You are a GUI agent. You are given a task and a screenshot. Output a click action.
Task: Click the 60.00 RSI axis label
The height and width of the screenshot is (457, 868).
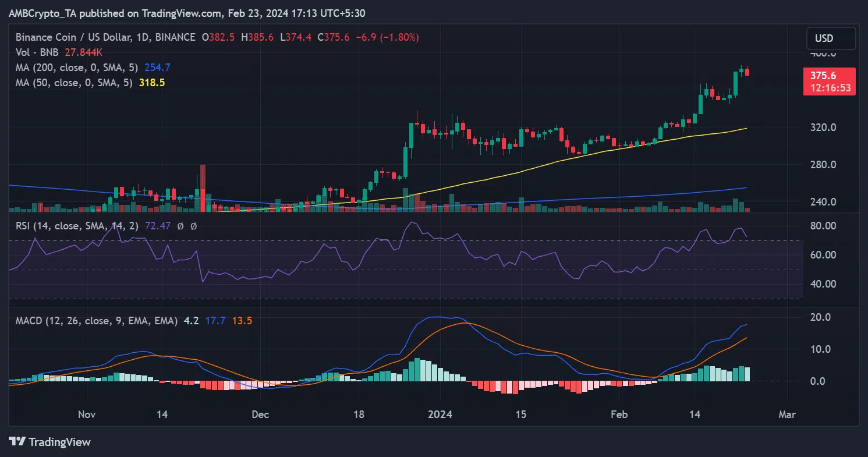click(x=823, y=255)
